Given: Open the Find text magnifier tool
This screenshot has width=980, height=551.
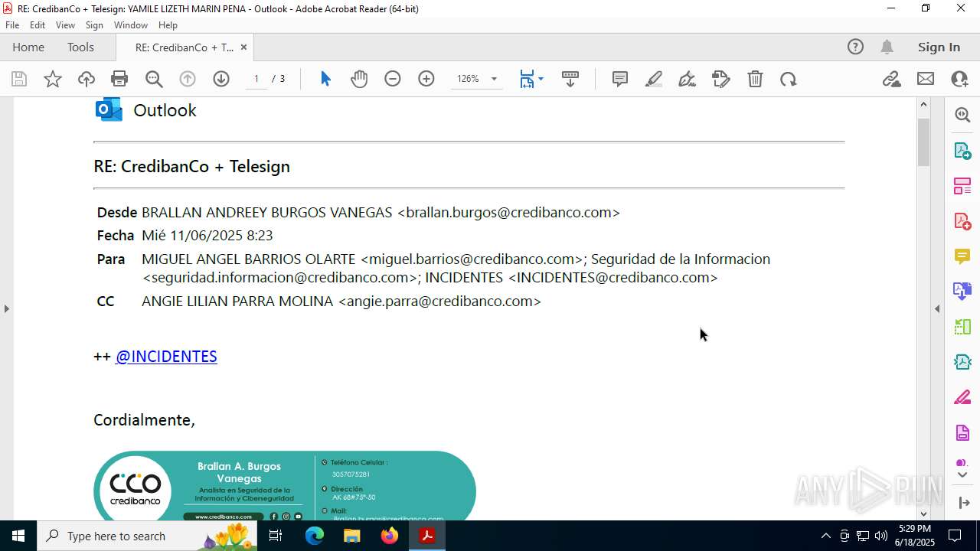Looking at the screenshot, I should [x=154, y=79].
